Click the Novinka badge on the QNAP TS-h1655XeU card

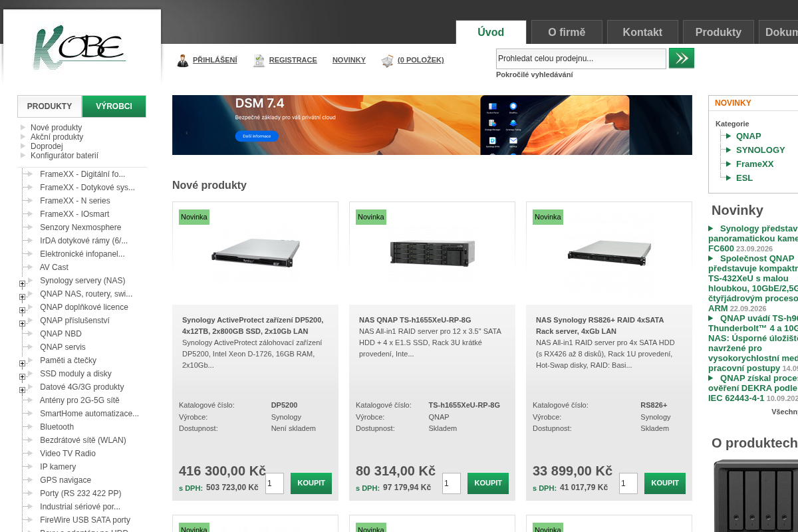(x=370, y=217)
